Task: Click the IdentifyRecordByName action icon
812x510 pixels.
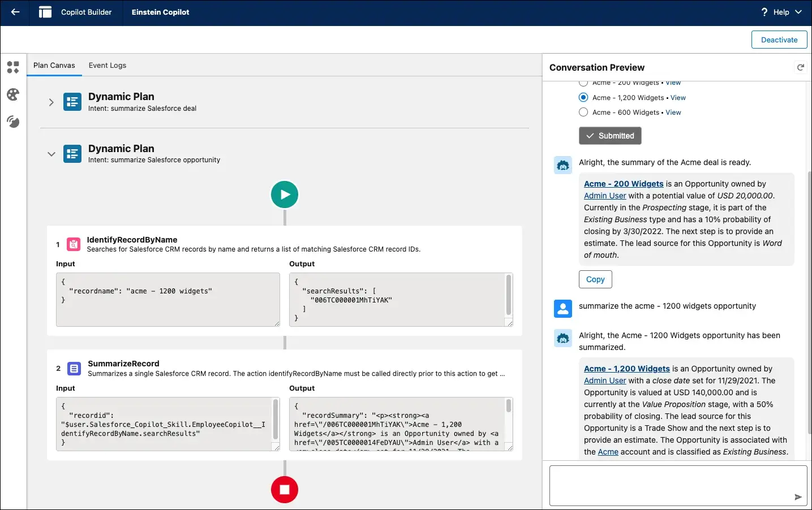Action: [74, 244]
